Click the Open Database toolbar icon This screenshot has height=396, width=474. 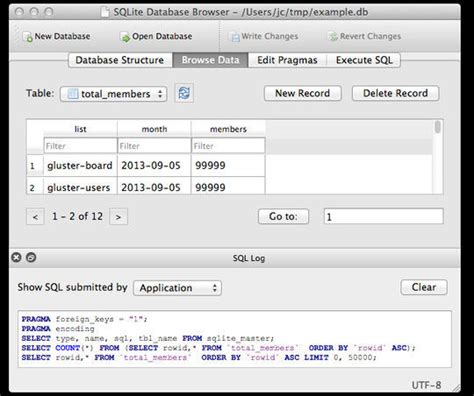point(125,37)
